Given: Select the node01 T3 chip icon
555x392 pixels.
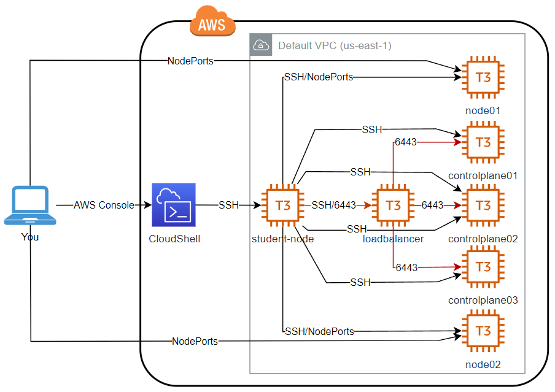Looking at the screenshot, I should (x=483, y=78).
